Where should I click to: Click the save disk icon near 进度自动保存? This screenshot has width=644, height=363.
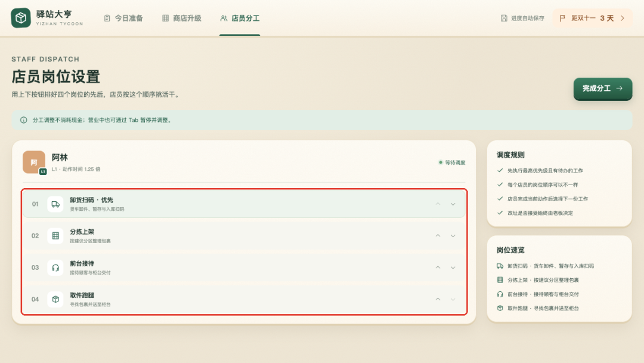(x=504, y=18)
